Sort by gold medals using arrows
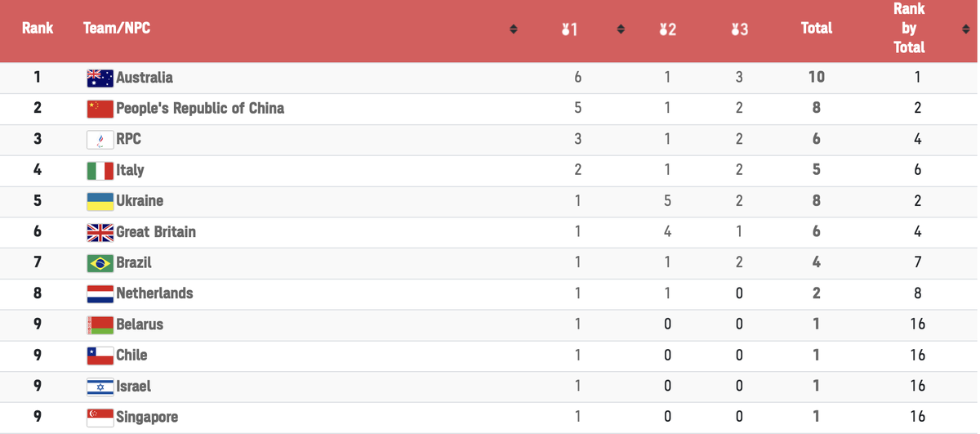This screenshot has height=434, width=980. 621,29
